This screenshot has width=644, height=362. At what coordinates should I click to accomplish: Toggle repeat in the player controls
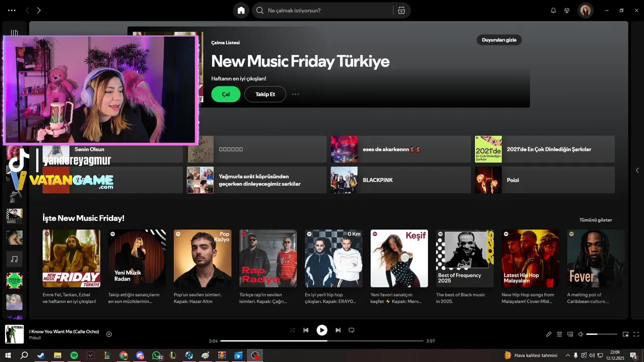point(352,330)
